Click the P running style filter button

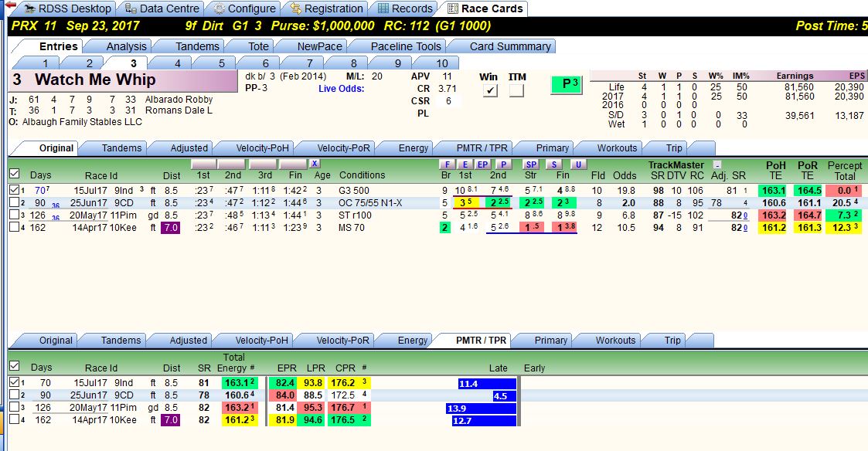[x=503, y=164]
